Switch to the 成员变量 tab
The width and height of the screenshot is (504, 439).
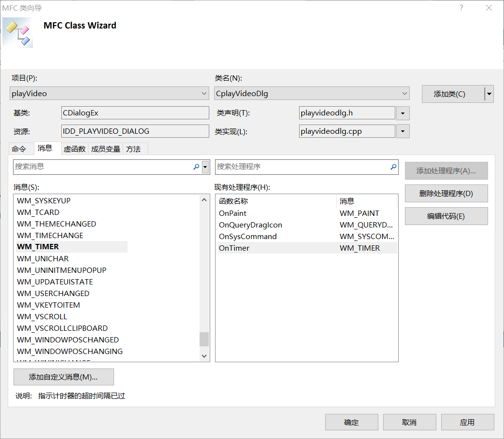pyautogui.click(x=105, y=149)
